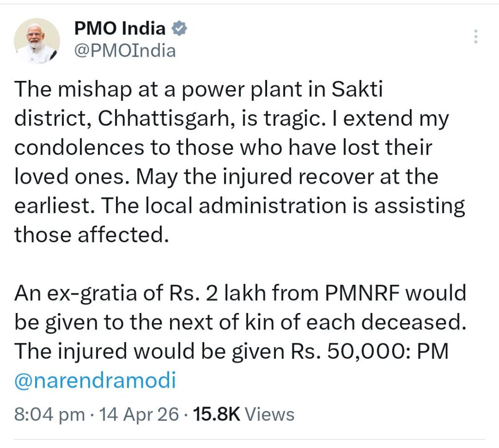Click the PMO India profile avatar
This screenshot has width=499, height=448.
[x=38, y=40]
